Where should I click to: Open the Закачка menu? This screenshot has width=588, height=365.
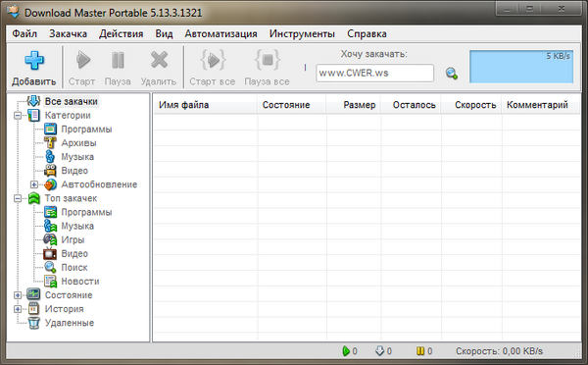click(68, 33)
